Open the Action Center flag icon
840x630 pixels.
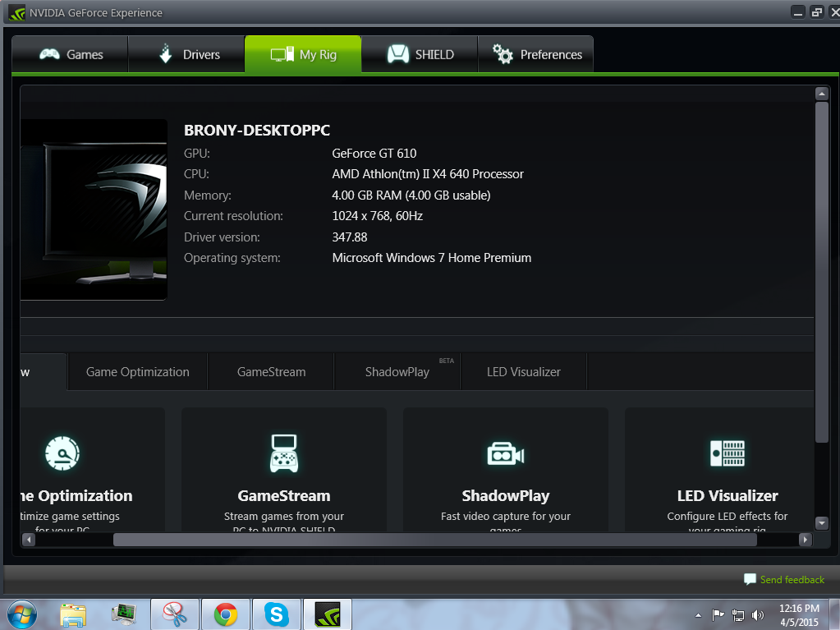point(718,615)
